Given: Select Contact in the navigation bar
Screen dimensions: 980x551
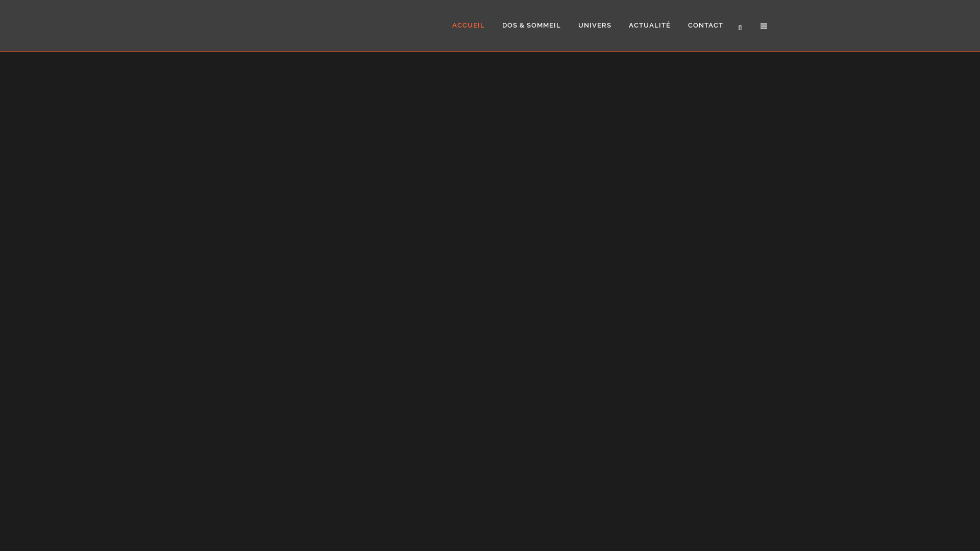Looking at the screenshot, I should pos(705,26).
